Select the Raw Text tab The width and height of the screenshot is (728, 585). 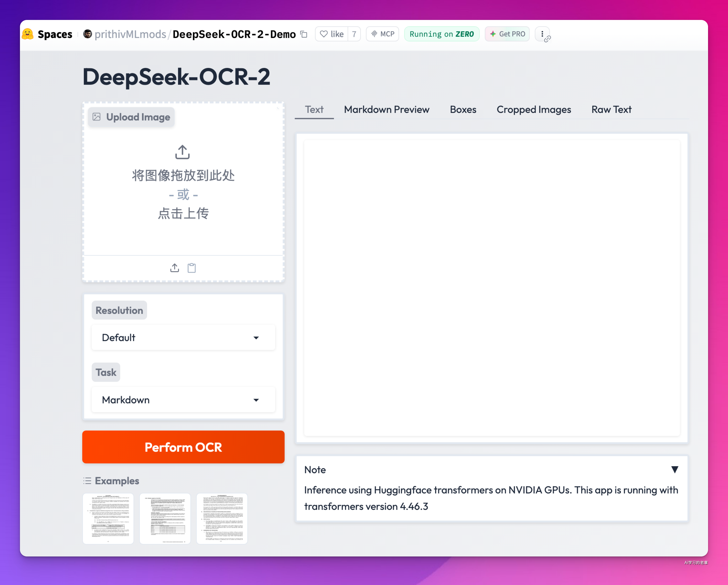(x=611, y=110)
